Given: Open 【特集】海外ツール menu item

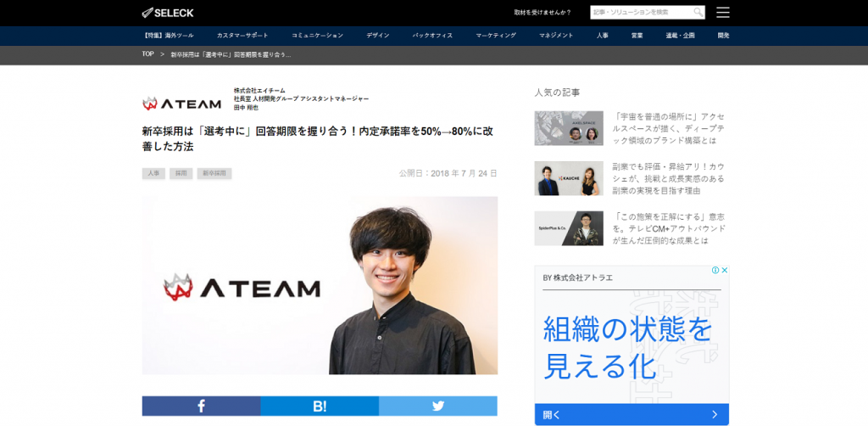Looking at the screenshot, I should pos(168,36).
